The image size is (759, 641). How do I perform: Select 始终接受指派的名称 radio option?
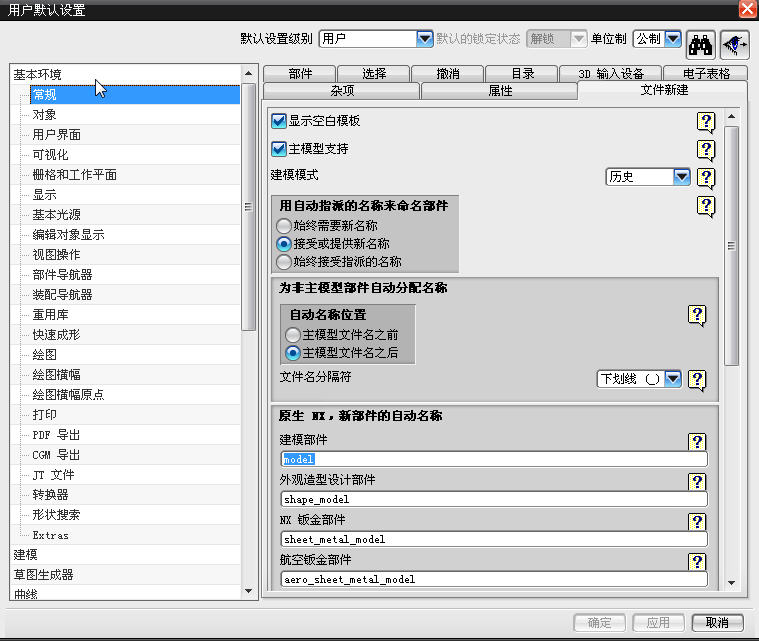284,262
